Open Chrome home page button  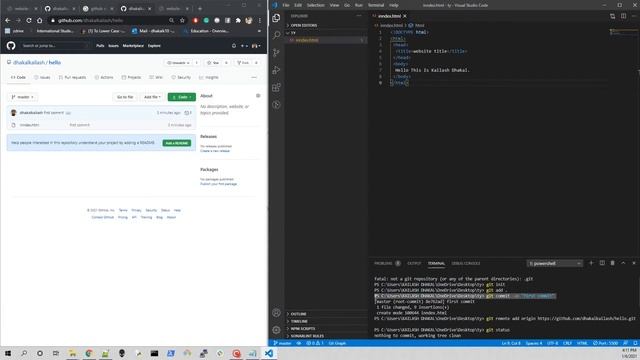[x=40, y=20]
